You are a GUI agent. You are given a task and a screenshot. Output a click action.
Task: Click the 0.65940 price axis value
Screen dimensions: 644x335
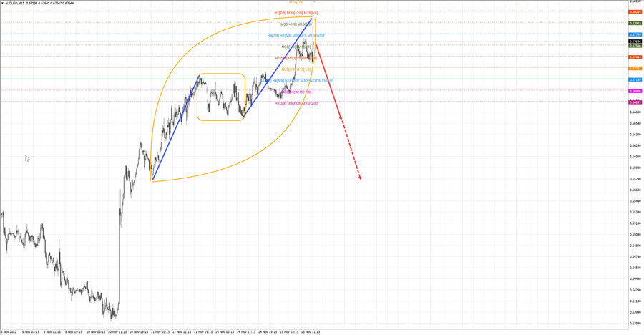(635, 167)
